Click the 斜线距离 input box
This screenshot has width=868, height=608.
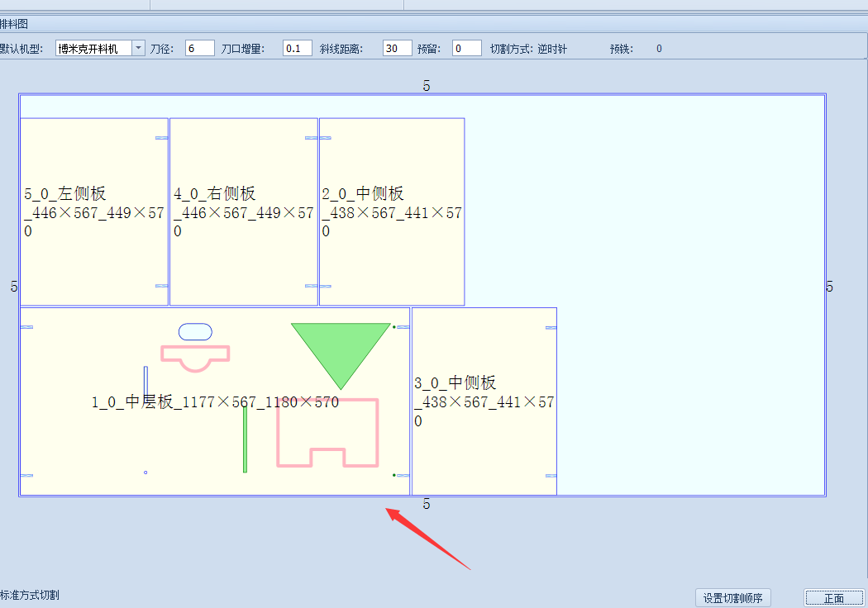[395, 48]
